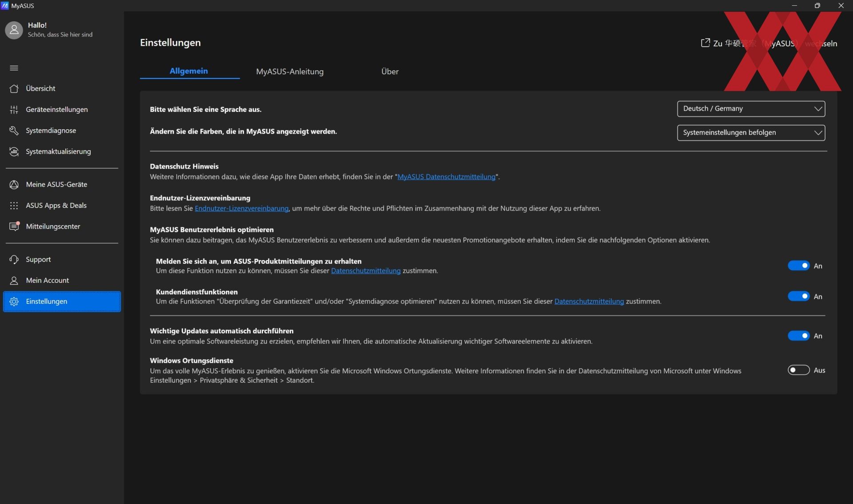The width and height of the screenshot is (853, 504).
Task: Open the language dropdown Deutsch / Germany
Action: [x=751, y=109]
